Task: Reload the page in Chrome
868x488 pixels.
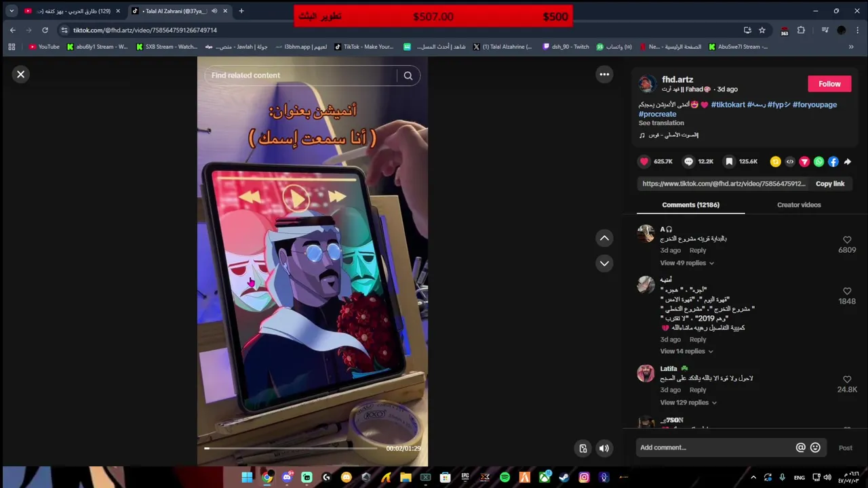Action: [x=45, y=30]
